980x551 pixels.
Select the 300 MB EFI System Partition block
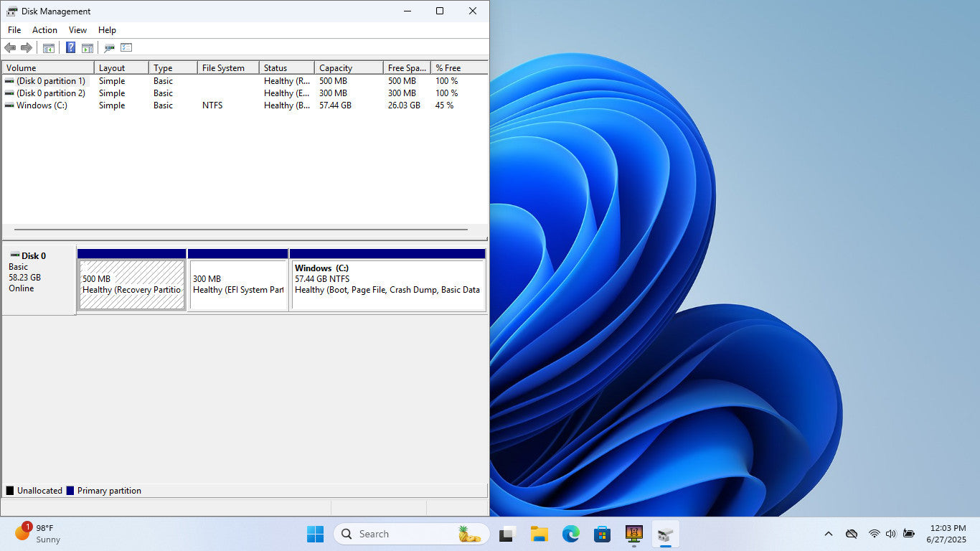tap(238, 280)
